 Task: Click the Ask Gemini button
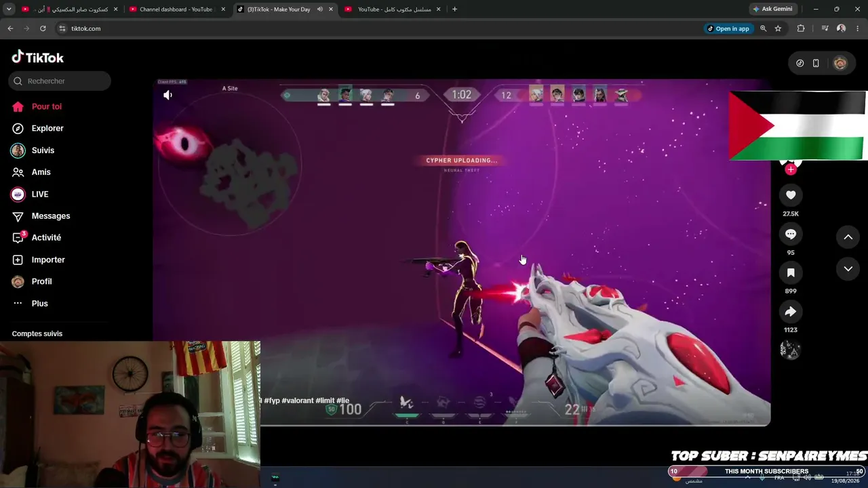click(x=772, y=9)
